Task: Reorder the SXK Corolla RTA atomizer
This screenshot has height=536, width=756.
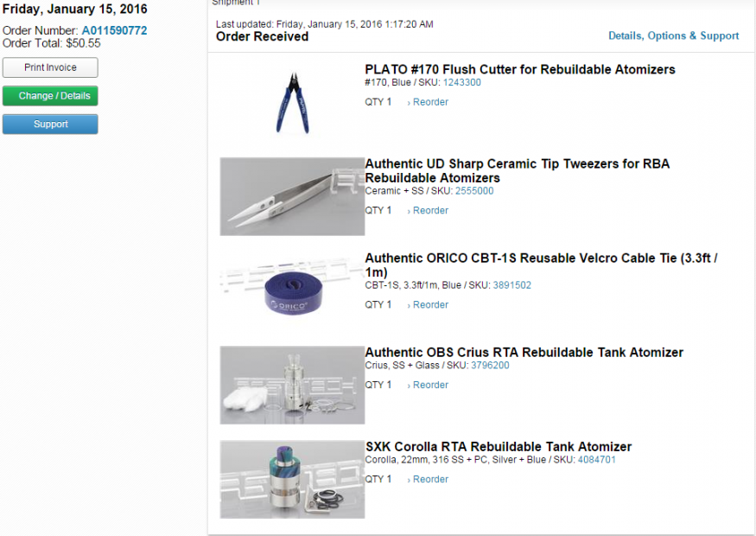Action: click(428, 479)
